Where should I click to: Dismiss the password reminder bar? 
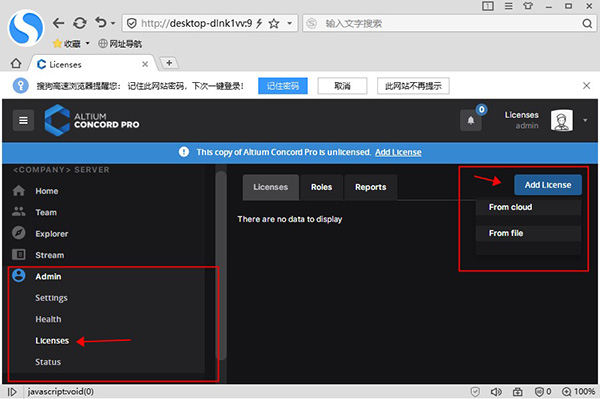point(586,86)
